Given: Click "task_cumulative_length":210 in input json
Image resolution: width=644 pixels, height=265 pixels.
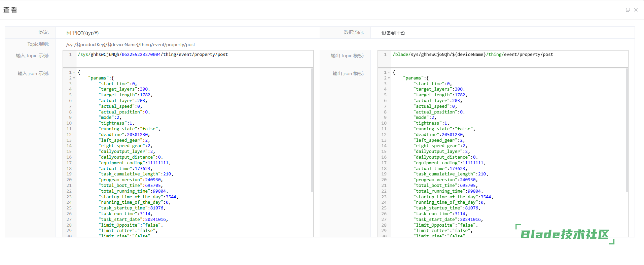Looking at the screenshot, I should click(135, 174).
